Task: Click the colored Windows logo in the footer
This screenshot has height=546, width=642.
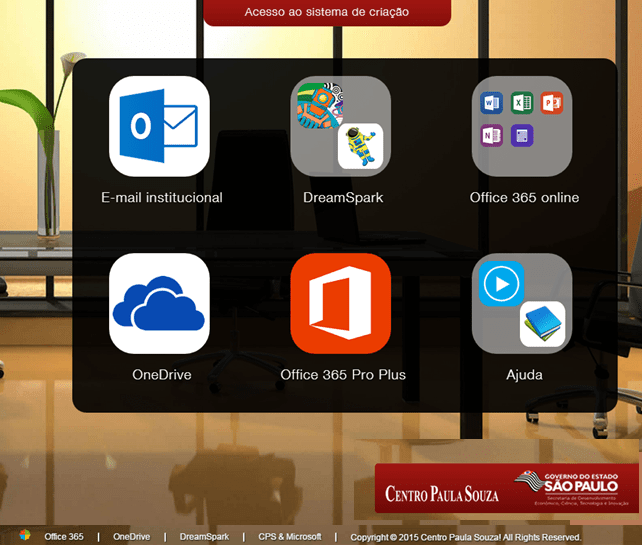Action: point(25,536)
